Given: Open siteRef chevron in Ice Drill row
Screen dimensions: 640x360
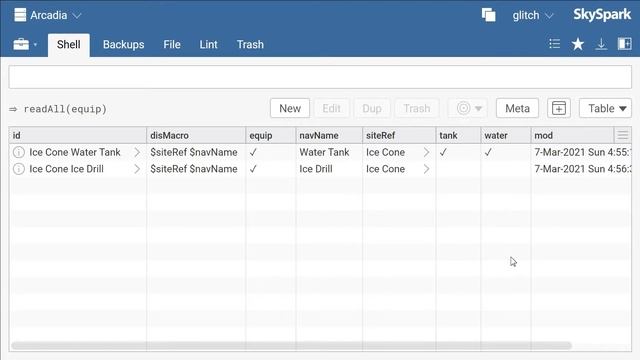Looking at the screenshot, I should click(x=426, y=169).
